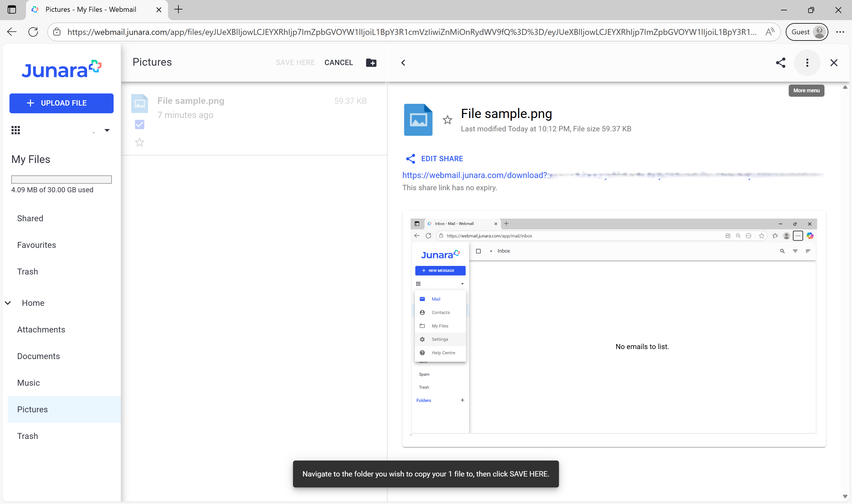Image resolution: width=852 pixels, height=504 pixels.
Task: Select the Attachments folder
Action: [x=41, y=330]
